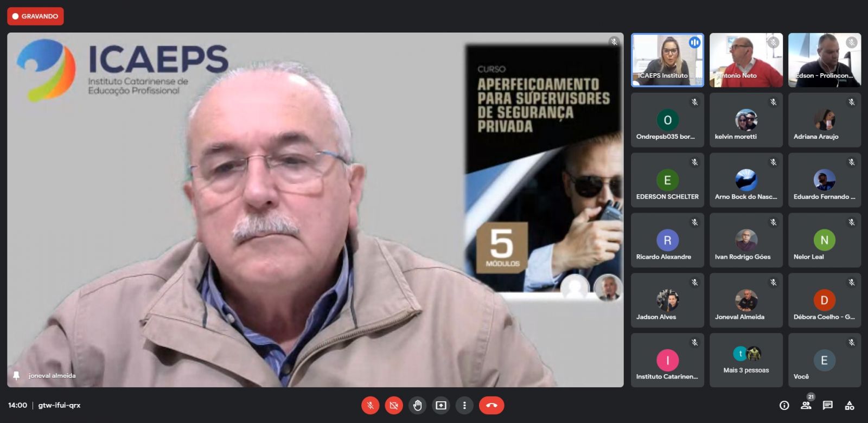Viewport: 868px width, 423px height.
Task: Click joneval almeida name label on main video
Action: pos(52,376)
